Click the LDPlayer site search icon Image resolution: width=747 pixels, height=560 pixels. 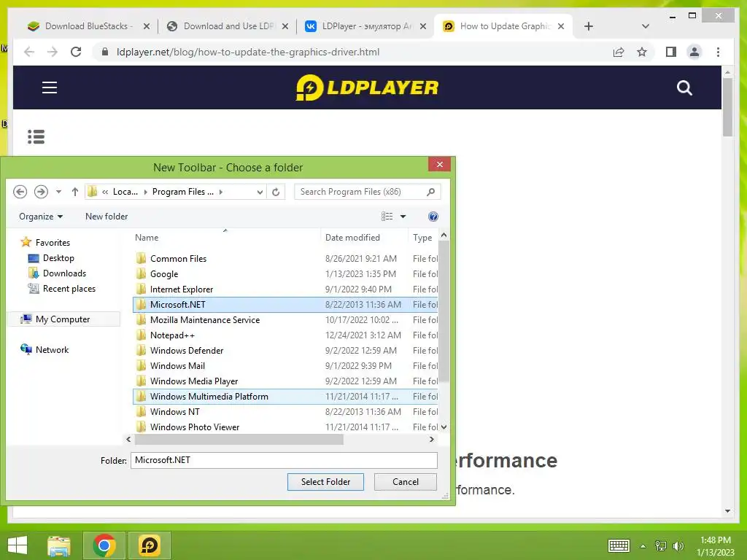tap(684, 87)
